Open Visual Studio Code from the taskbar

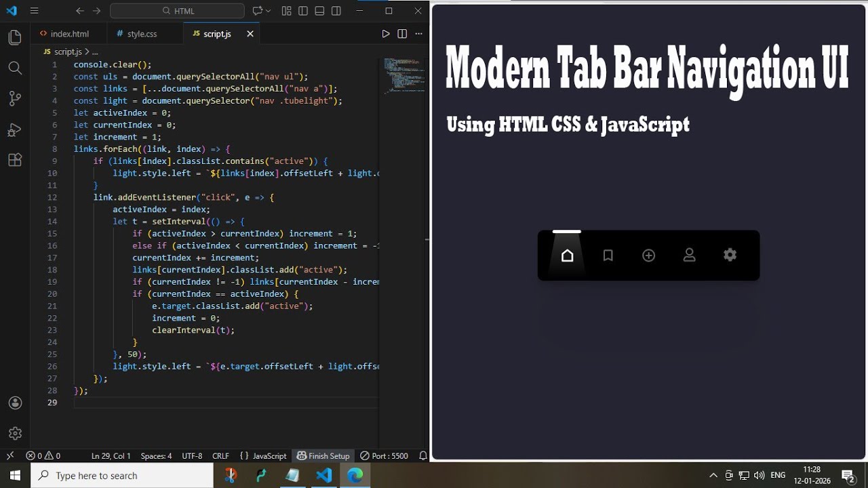pos(324,475)
